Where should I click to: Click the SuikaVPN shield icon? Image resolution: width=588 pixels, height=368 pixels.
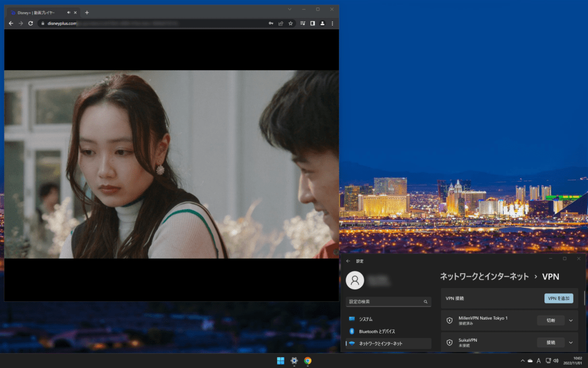coord(449,343)
